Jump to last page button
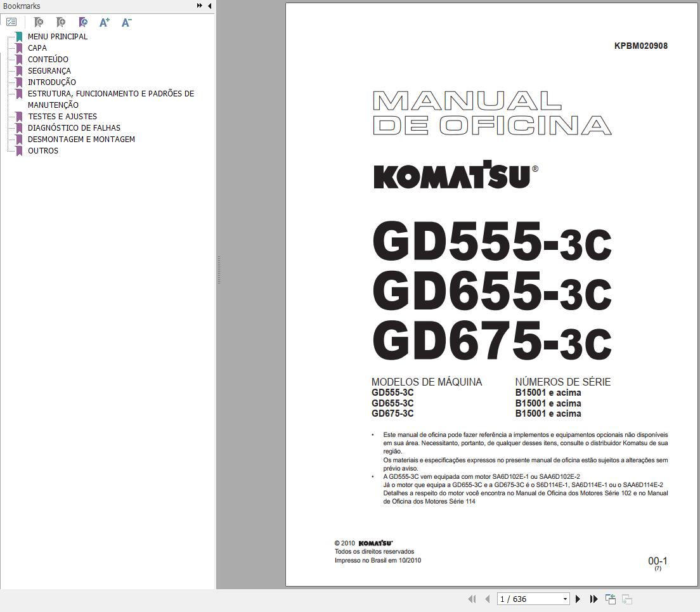Image resolution: width=700 pixels, height=612 pixels. point(593,599)
